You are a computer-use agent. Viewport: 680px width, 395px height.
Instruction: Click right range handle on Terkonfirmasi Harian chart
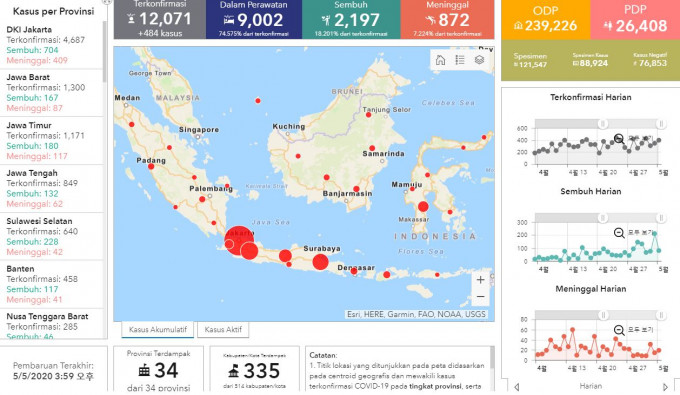[x=661, y=124]
